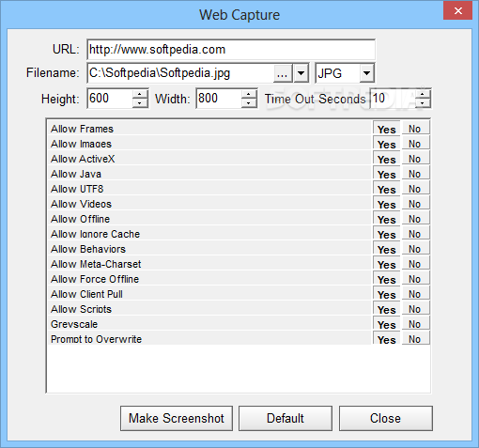Screen dimensions: 479x448
Task: Set Allow Scripts to Yes
Action: pyautogui.click(x=386, y=309)
